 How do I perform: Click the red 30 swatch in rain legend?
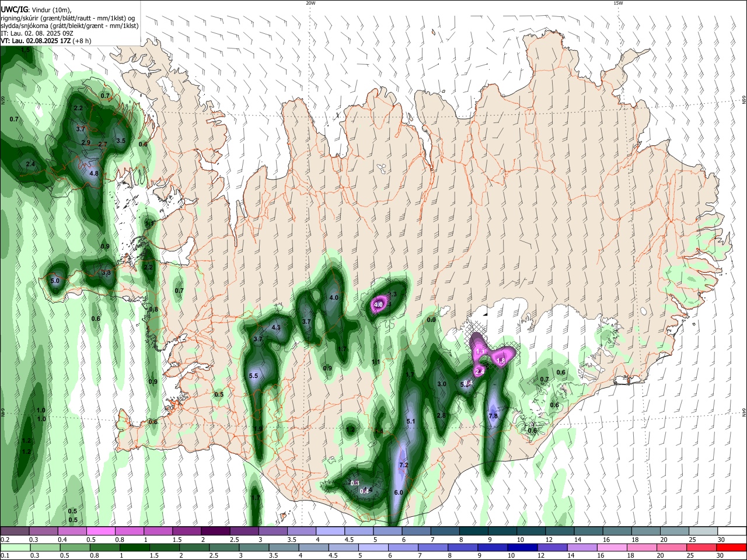pyautogui.click(x=731, y=547)
